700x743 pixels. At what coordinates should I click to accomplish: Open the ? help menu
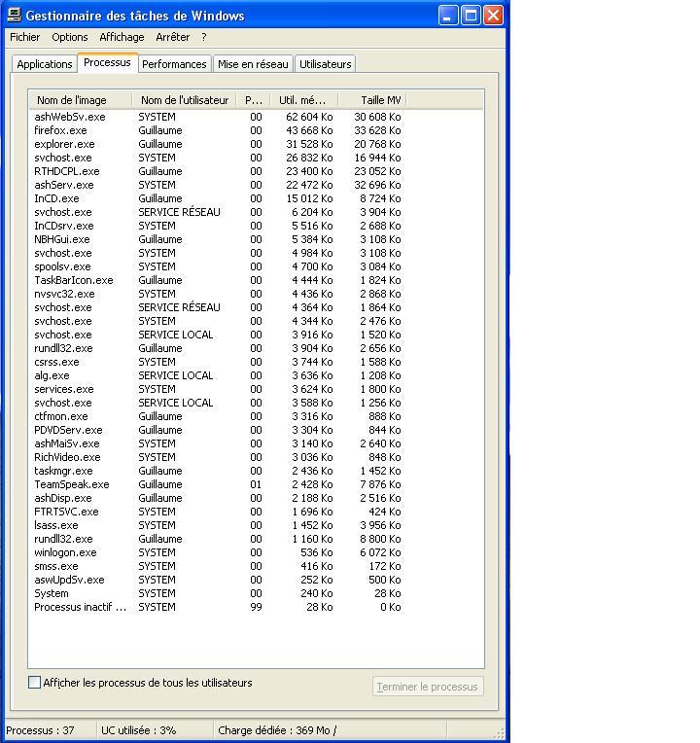click(203, 37)
